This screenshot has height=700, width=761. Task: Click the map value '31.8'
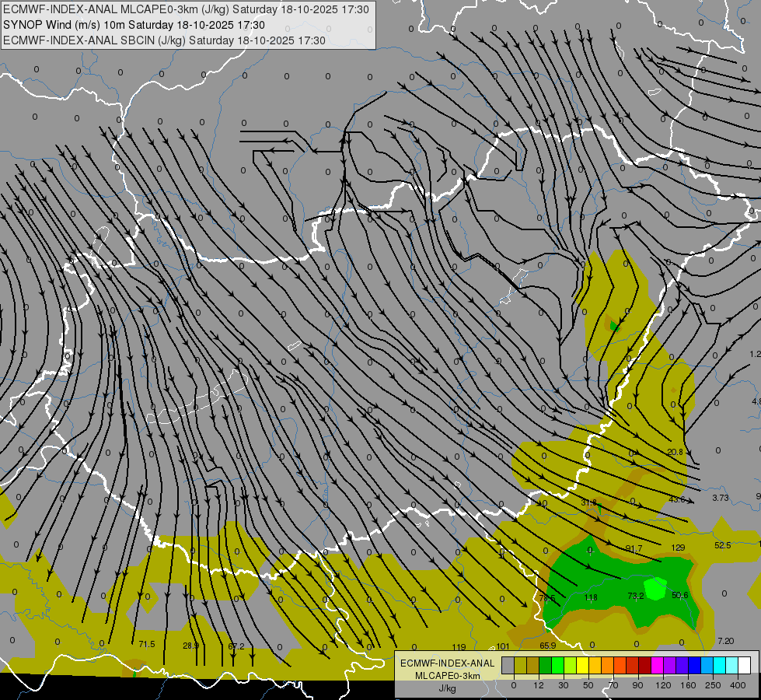coord(588,502)
